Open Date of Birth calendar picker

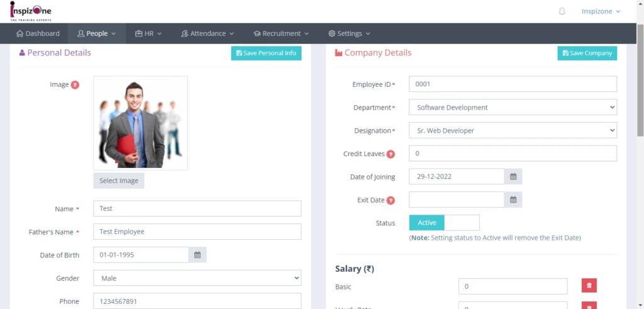(197, 255)
